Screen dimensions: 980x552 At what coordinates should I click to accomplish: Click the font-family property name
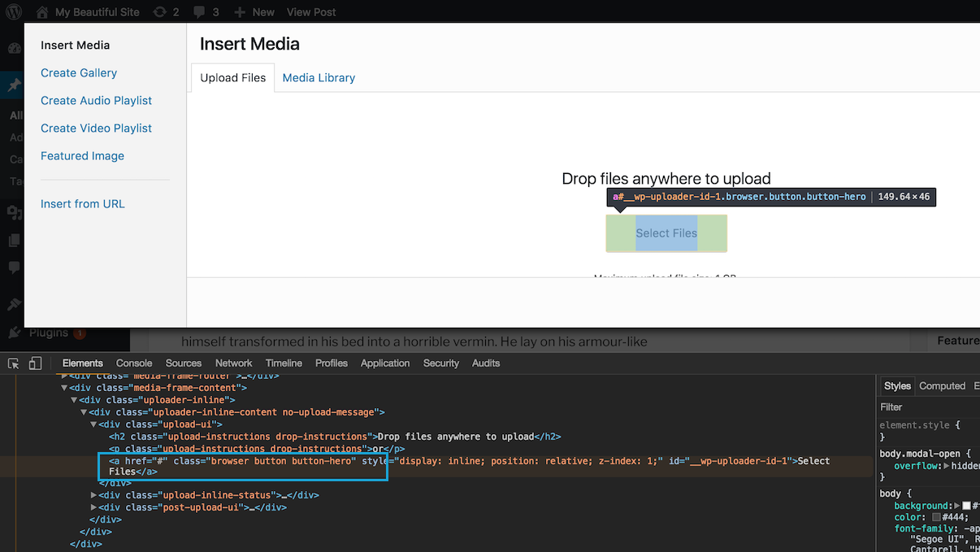(924, 528)
